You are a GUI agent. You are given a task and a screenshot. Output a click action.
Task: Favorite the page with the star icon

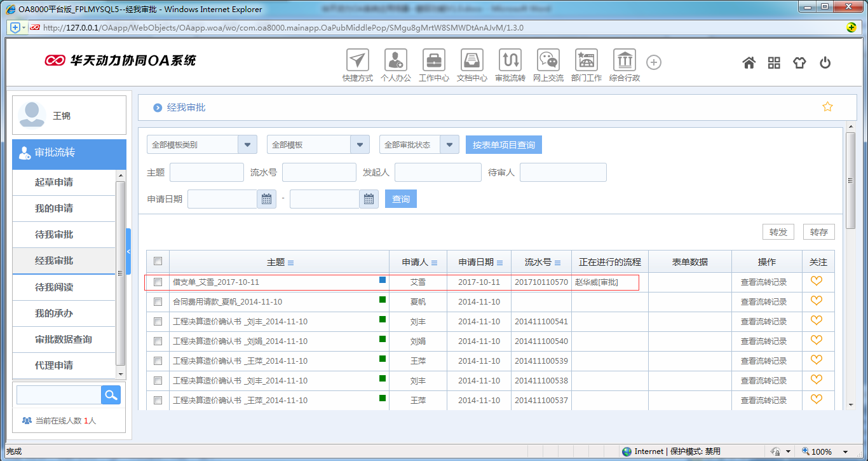click(827, 107)
